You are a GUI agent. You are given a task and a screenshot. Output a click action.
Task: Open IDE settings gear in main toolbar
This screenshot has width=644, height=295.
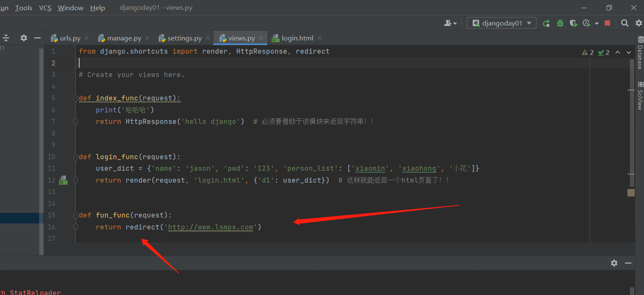click(639, 23)
